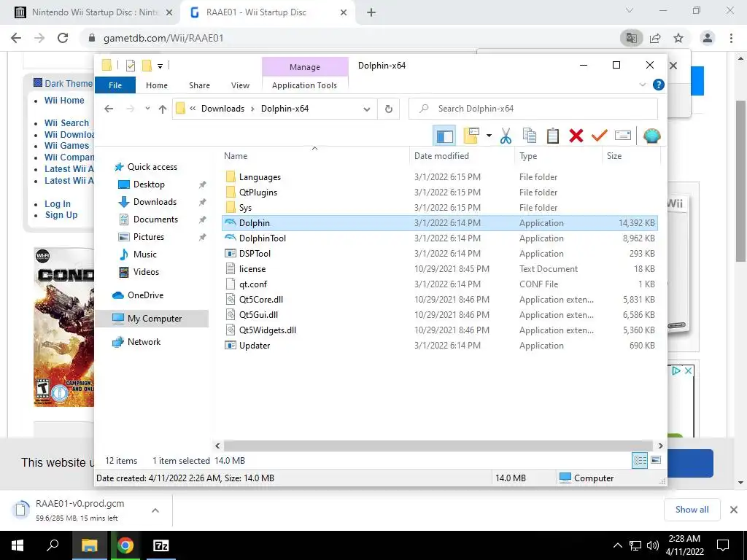This screenshot has width=747, height=560.
Task: Click the Wii Search link
Action: click(66, 122)
